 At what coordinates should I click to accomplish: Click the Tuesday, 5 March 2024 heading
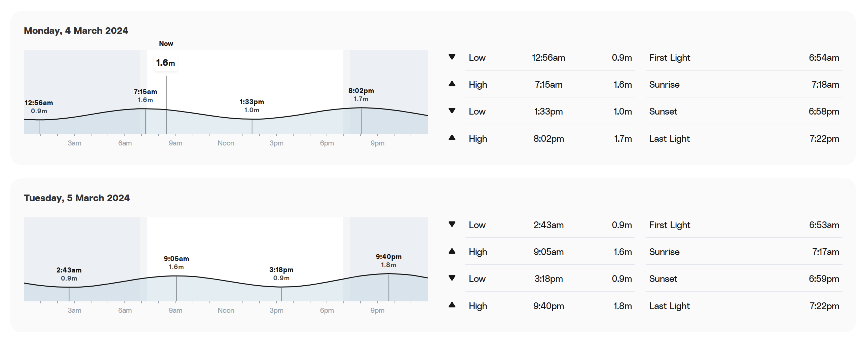[76, 198]
